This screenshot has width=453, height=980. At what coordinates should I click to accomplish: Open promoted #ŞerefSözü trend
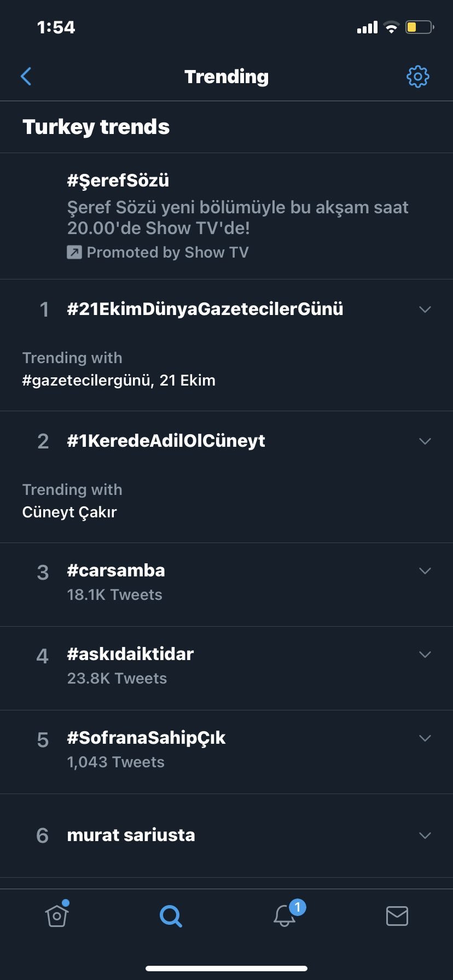[226, 216]
